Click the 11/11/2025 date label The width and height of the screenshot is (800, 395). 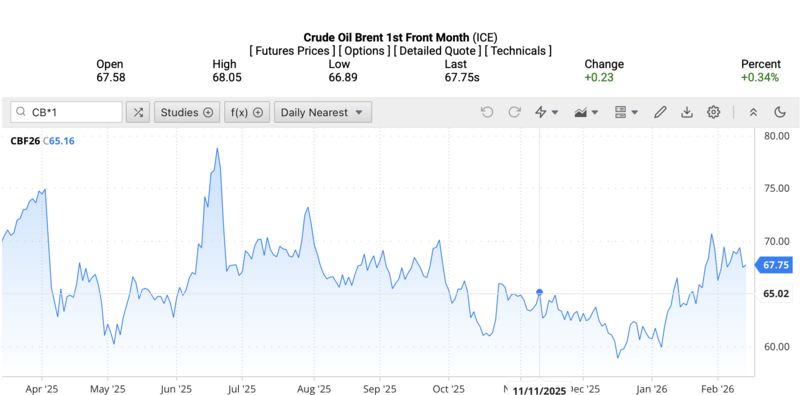[x=539, y=390]
